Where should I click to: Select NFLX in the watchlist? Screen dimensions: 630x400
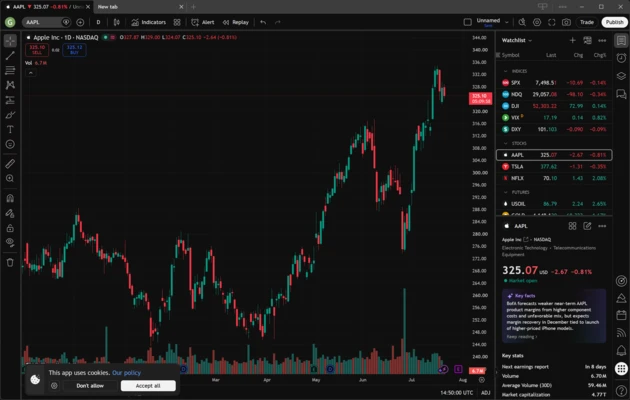click(554, 178)
